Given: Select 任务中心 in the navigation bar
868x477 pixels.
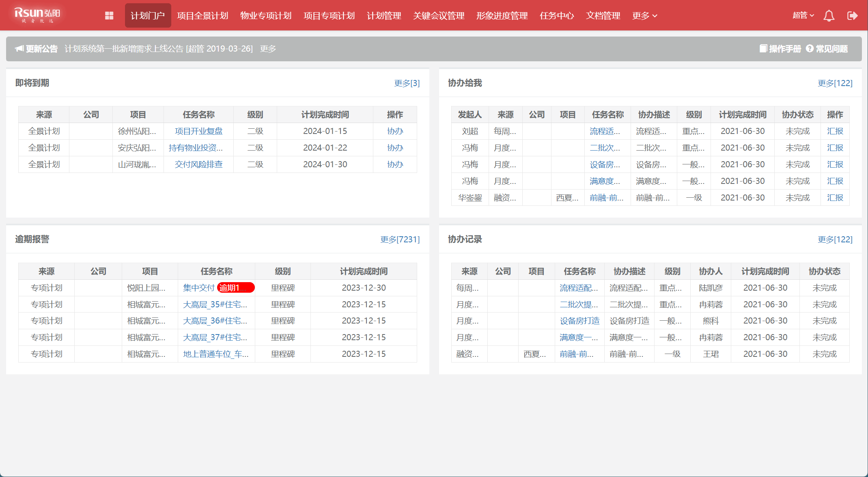Looking at the screenshot, I should coord(557,15).
